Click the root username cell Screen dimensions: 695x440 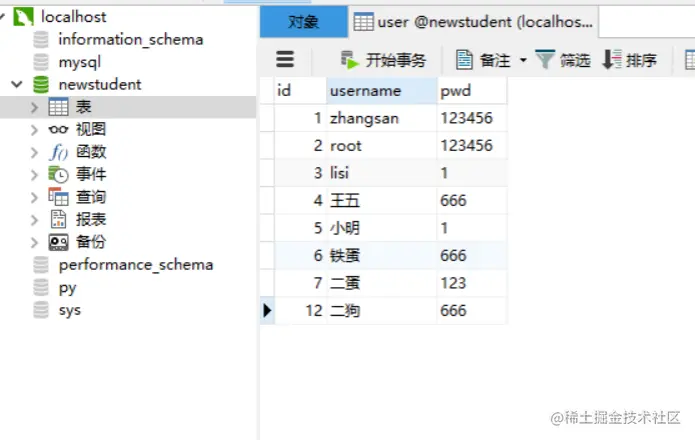[x=382, y=146]
